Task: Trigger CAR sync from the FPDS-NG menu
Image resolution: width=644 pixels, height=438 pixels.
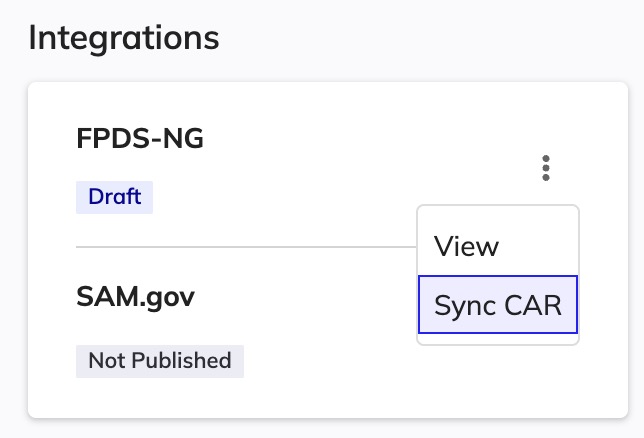Action: 498,305
